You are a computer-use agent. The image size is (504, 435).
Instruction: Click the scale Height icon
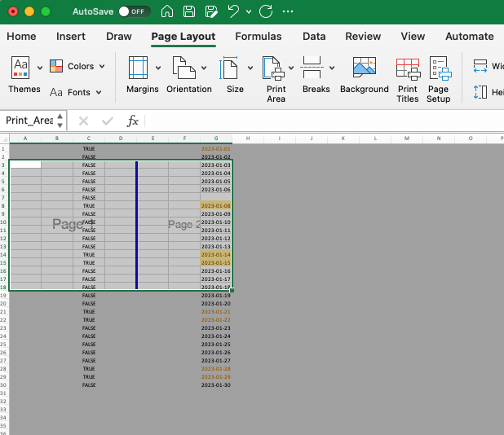click(x=480, y=92)
